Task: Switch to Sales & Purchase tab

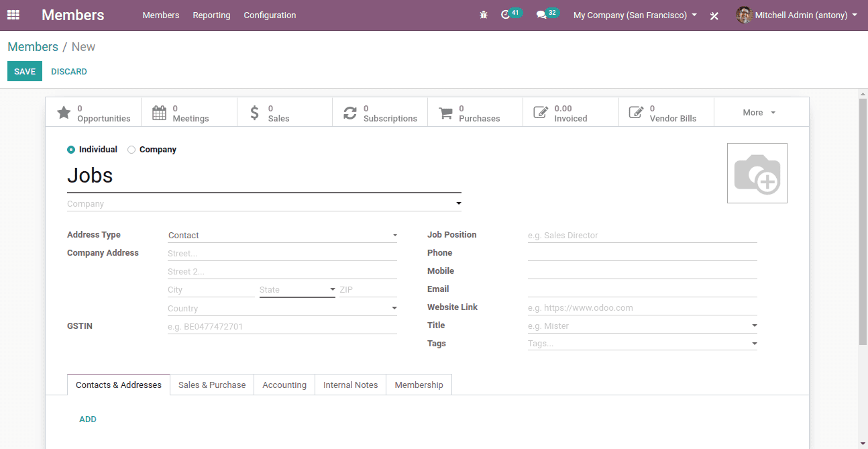Action: (x=212, y=385)
